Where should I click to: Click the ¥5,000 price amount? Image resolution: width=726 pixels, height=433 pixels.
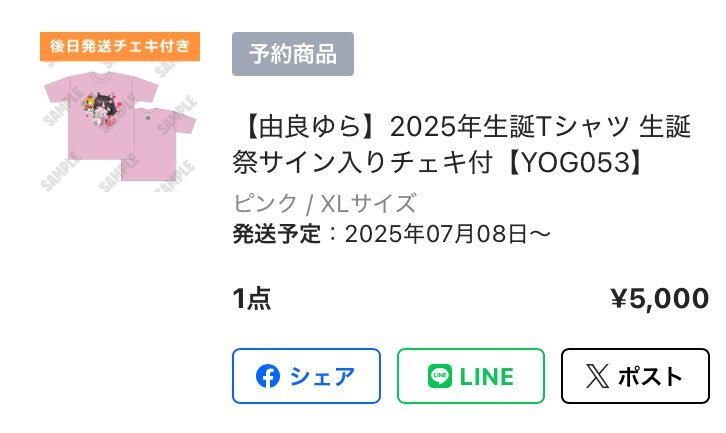(x=660, y=298)
